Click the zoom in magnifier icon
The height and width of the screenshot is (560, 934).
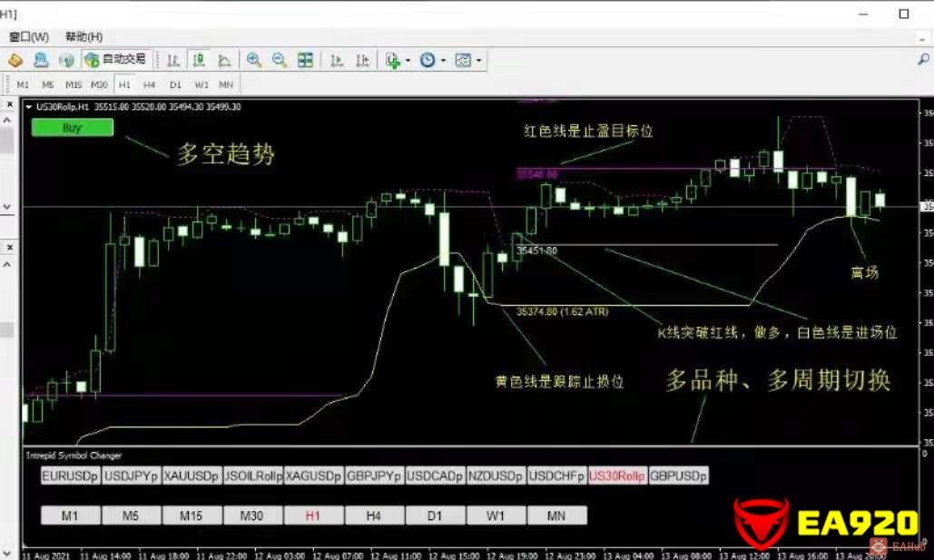click(254, 60)
